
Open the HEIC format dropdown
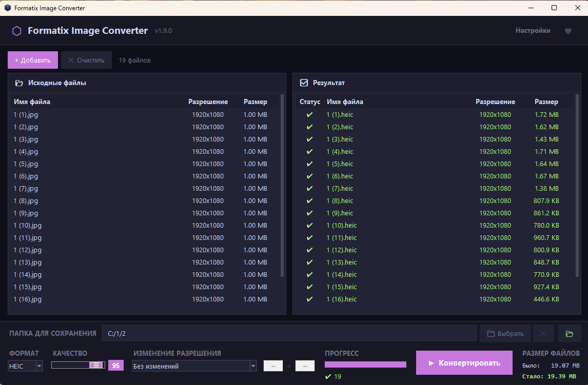click(25, 366)
